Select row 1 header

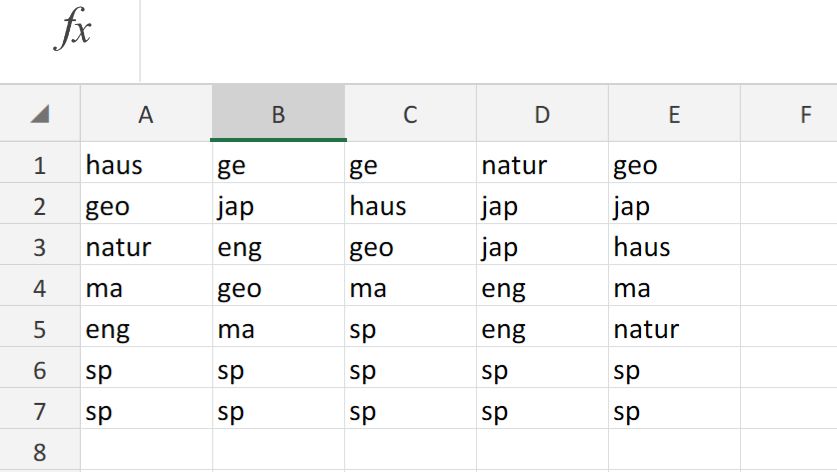(x=40, y=163)
